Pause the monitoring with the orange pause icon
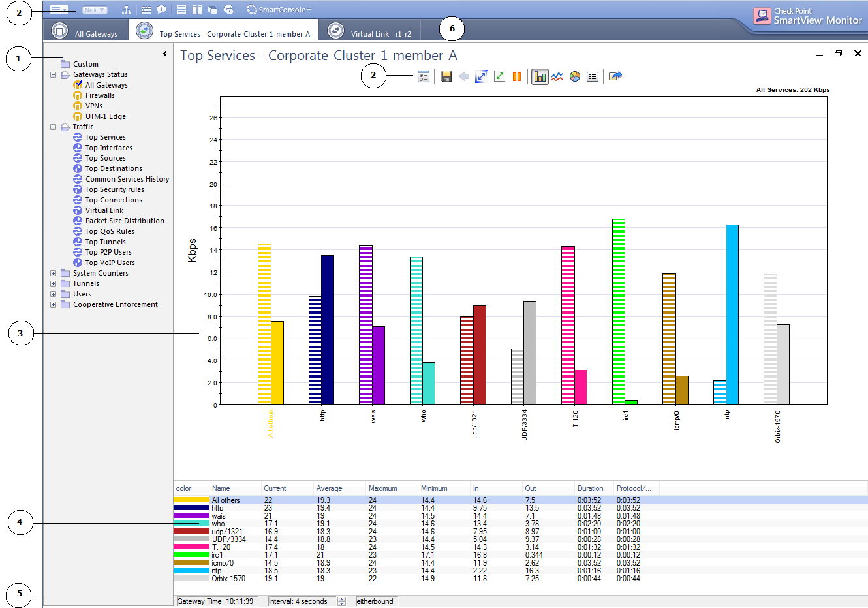 (x=517, y=76)
